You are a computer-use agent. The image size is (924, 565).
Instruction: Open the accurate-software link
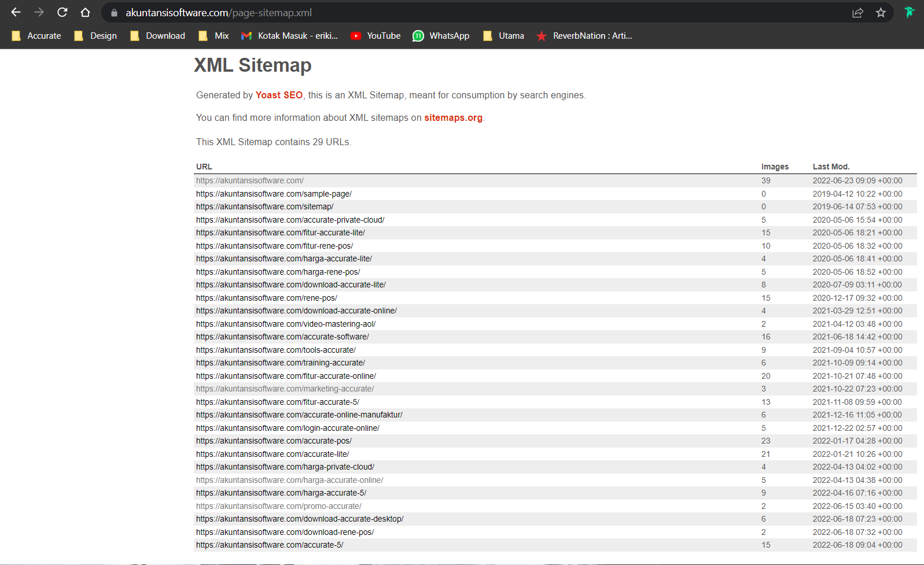282,337
